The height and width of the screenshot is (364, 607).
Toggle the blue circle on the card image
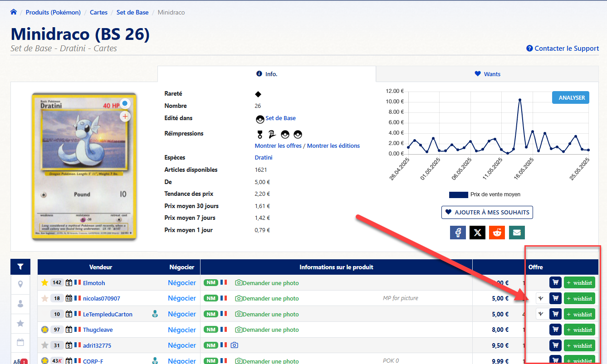point(125,104)
